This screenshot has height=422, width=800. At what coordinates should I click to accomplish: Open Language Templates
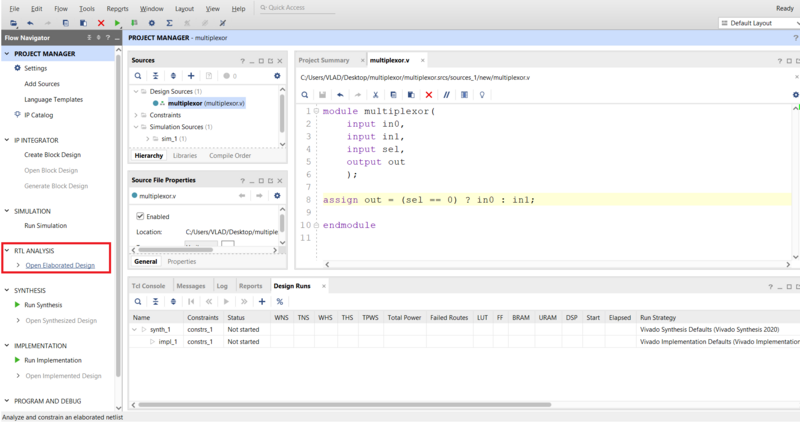pos(54,100)
